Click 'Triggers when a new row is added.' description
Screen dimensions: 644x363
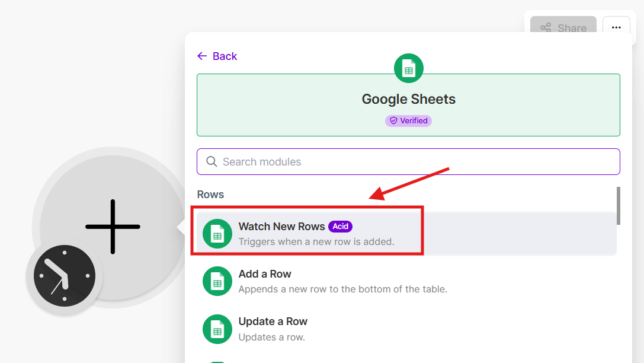[316, 242]
